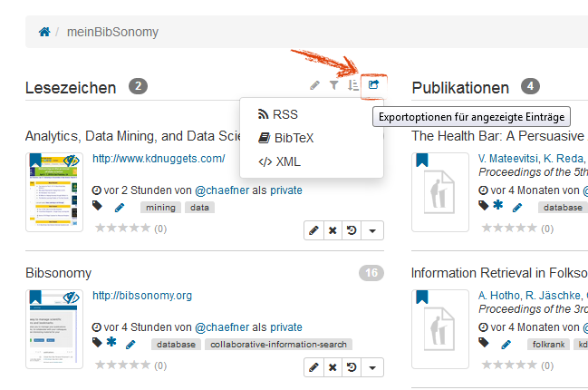This screenshot has width=588, height=390.
Task: Edit the kdnuggets bookmark with pencil button
Action: (x=313, y=230)
